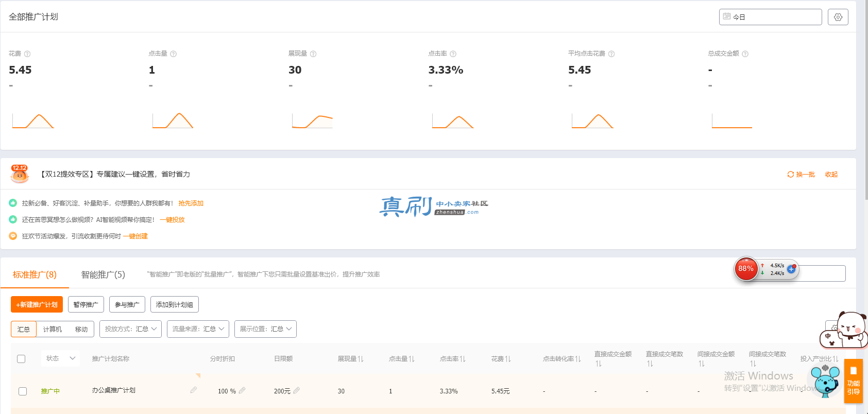
Task: Select the 汇总 device tab
Action: click(x=24, y=330)
